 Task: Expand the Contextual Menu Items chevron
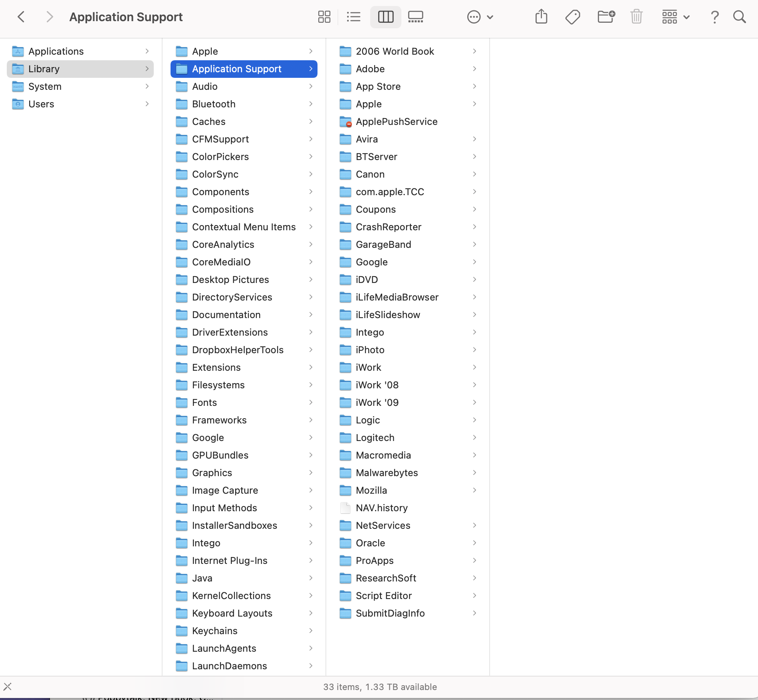[x=311, y=227]
